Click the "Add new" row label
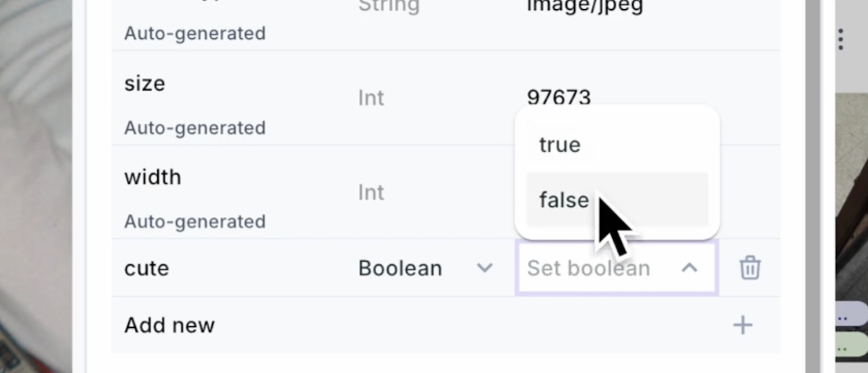Image resolution: width=868 pixels, height=373 pixels. coord(170,325)
